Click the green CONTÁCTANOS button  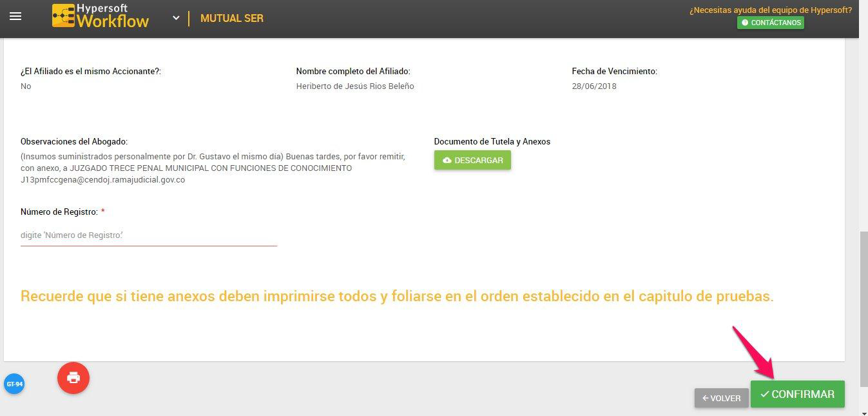[771, 23]
